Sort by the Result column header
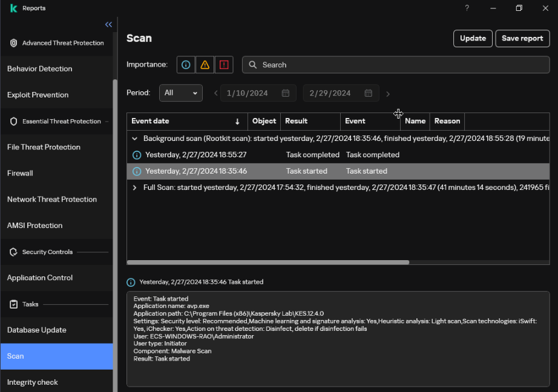The width and height of the screenshot is (558, 392). point(310,122)
